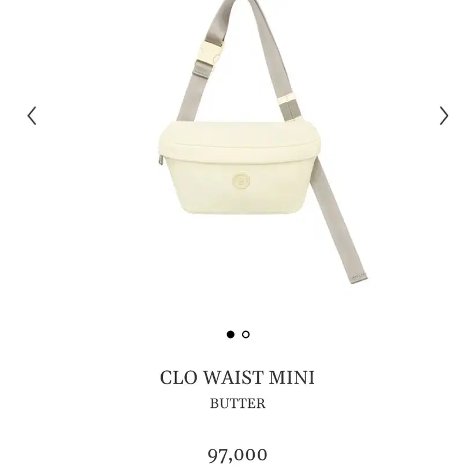Advance to the next product image arrow
Screen dimensions: 476x476
tap(444, 116)
